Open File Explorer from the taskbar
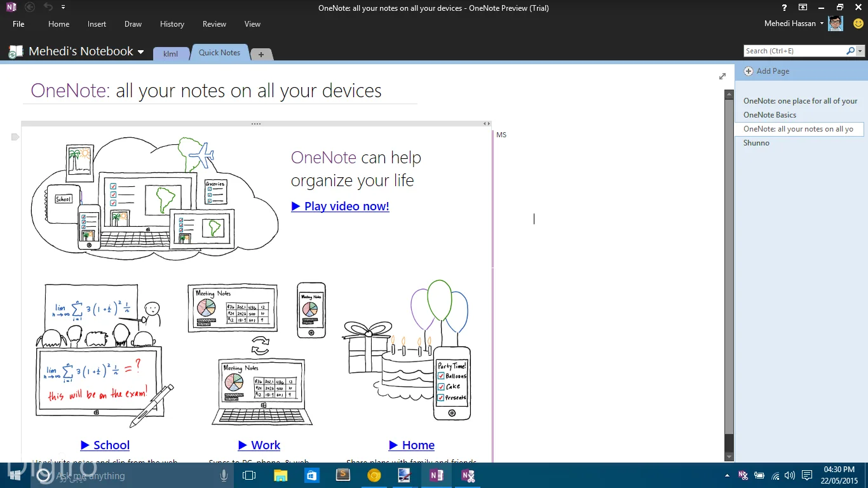The width and height of the screenshot is (868, 488). [x=281, y=475]
